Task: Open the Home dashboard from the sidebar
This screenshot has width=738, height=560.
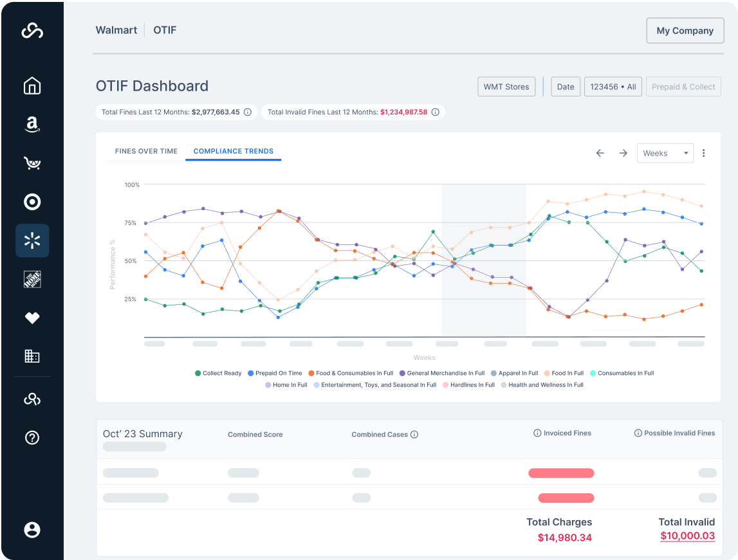Action: click(x=32, y=86)
